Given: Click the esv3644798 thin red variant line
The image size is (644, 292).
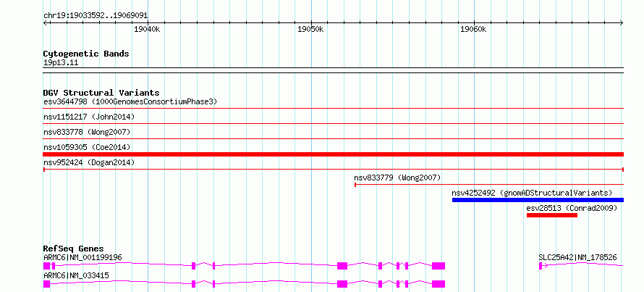Looking at the screenshot, I should click(x=333, y=108).
